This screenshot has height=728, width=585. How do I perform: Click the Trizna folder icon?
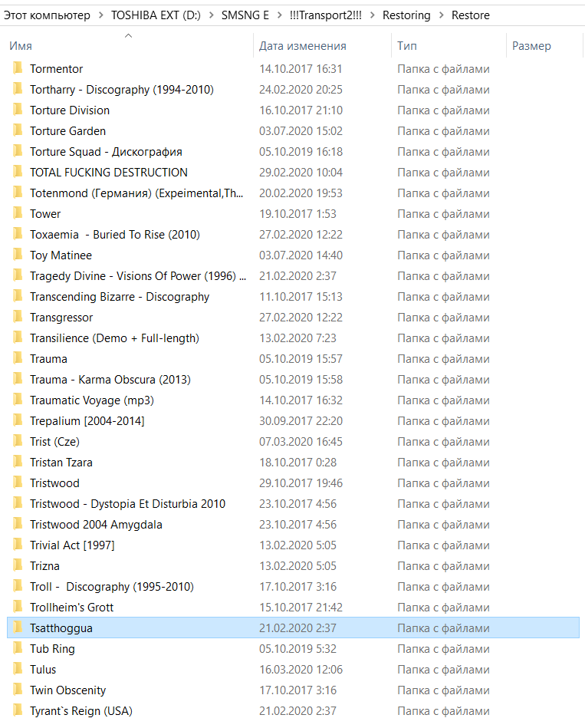coord(18,565)
